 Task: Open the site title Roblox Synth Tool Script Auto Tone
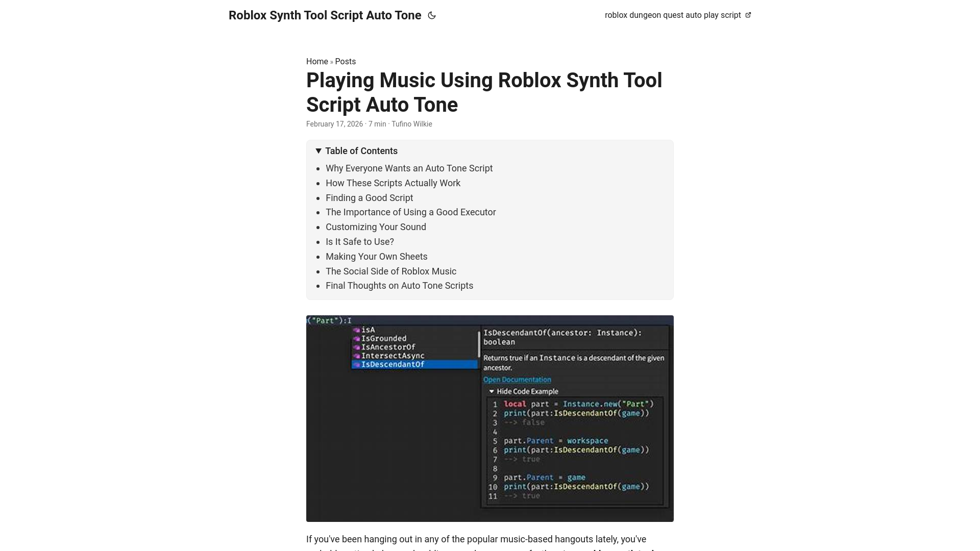(x=325, y=15)
